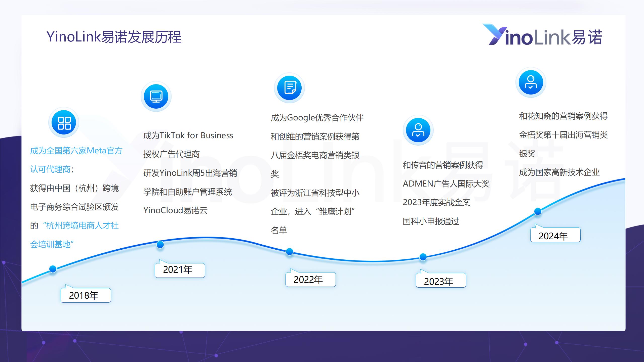The width and height of the screenshot is (644, 362).
Task: Click the line 学院和自助账户管理系统
Action: click(188, 192)
